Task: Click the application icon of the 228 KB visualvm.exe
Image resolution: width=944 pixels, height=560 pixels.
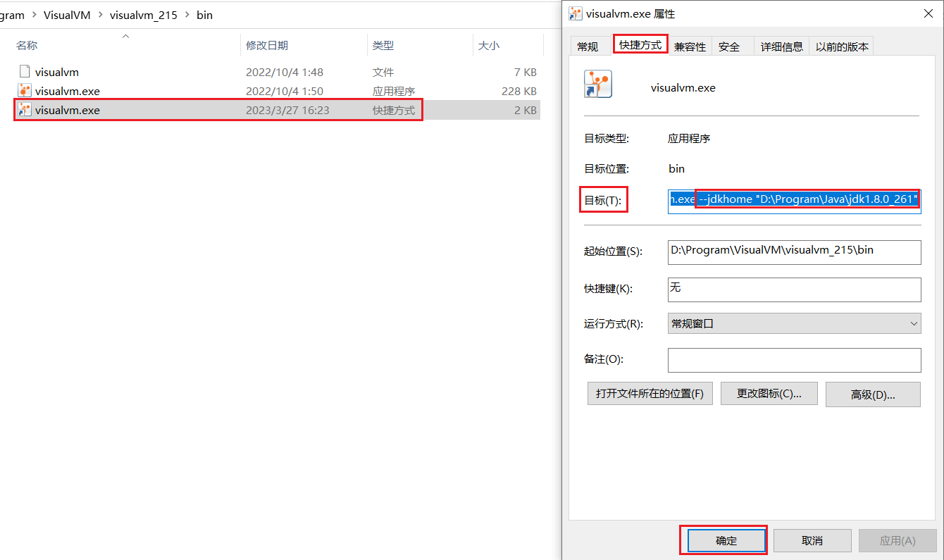Action: (25, 91)
